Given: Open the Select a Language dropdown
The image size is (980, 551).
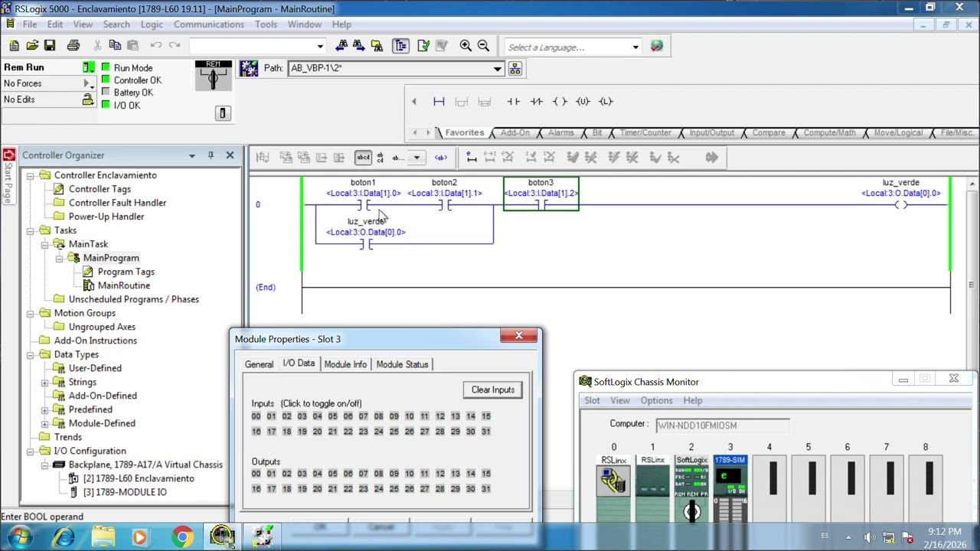Looking at the screenshot, I should click(x=635, y=47).
